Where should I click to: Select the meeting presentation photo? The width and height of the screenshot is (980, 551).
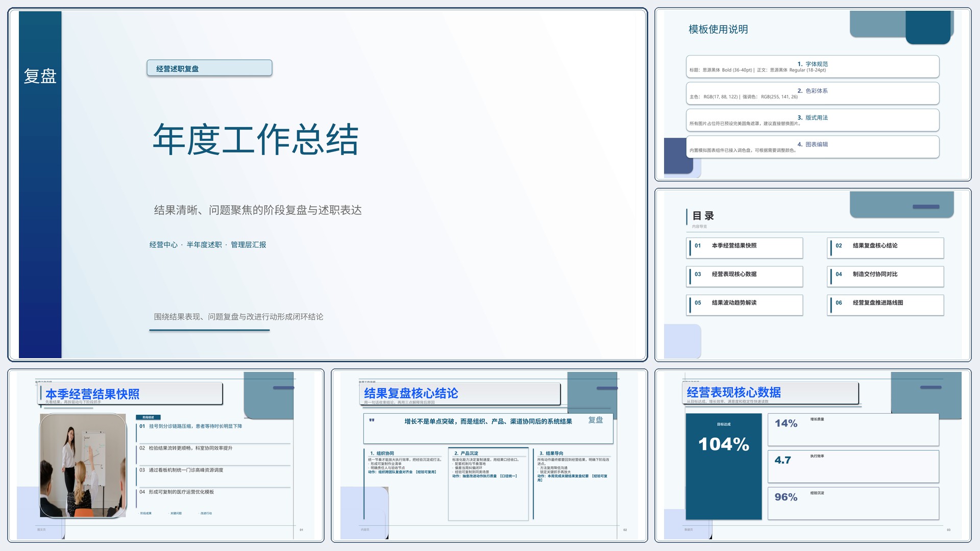pyautogui.click(x=83, y=466)
